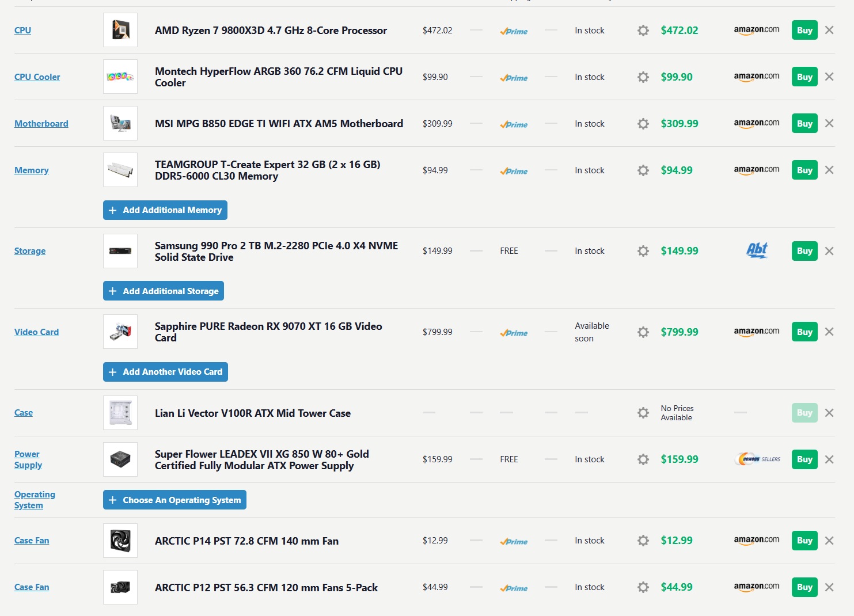The image size is (854, 616).
Task: Open settings gear for CPU row
Action: (643, 31)
